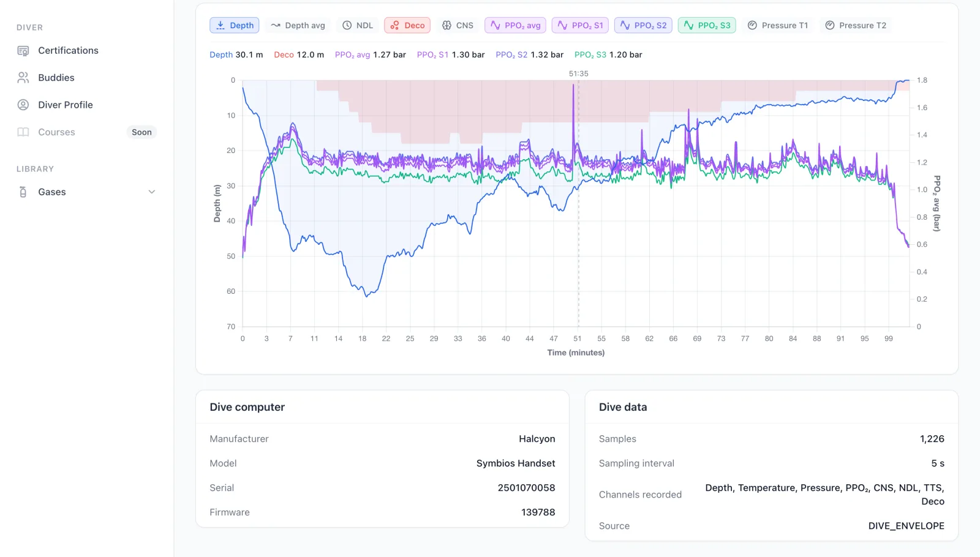Toggle the PPO₂ S3 chip

(x=707, y=25)
